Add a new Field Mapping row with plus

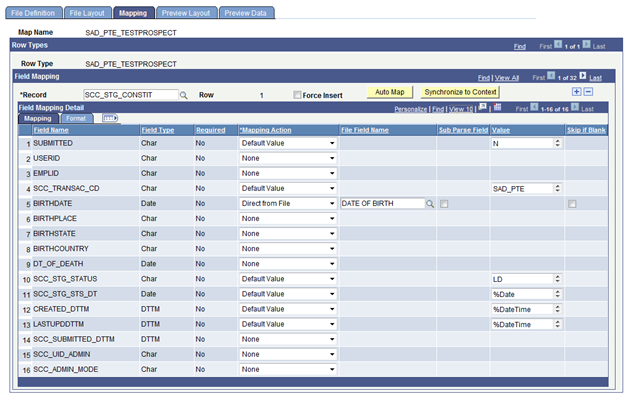point(576,92)
